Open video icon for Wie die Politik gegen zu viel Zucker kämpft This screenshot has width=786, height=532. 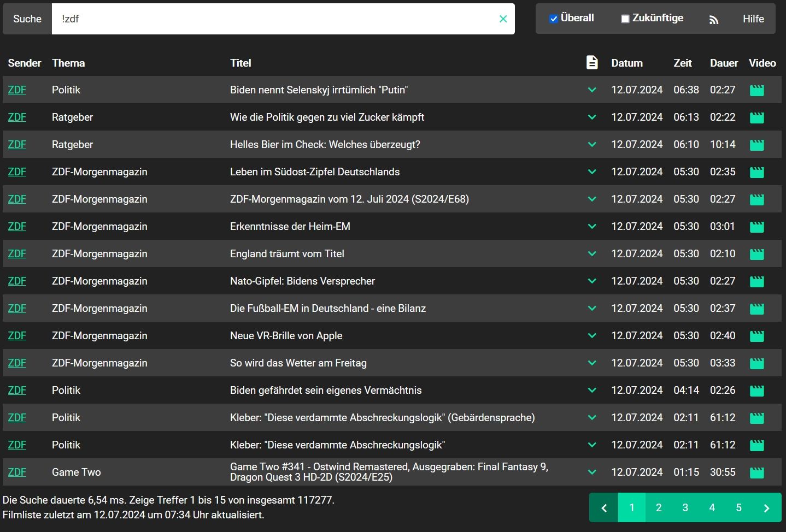tap(756, 117)
